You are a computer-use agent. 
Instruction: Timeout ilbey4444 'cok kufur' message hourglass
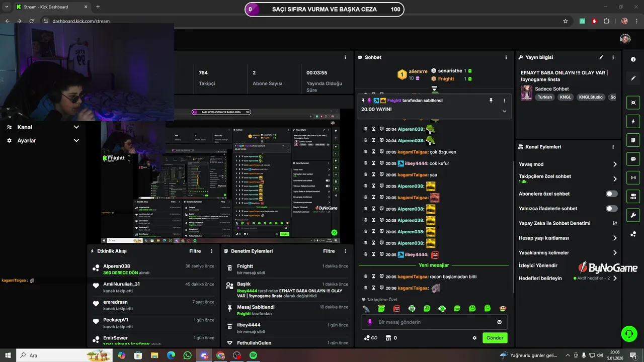pos(373,163)
